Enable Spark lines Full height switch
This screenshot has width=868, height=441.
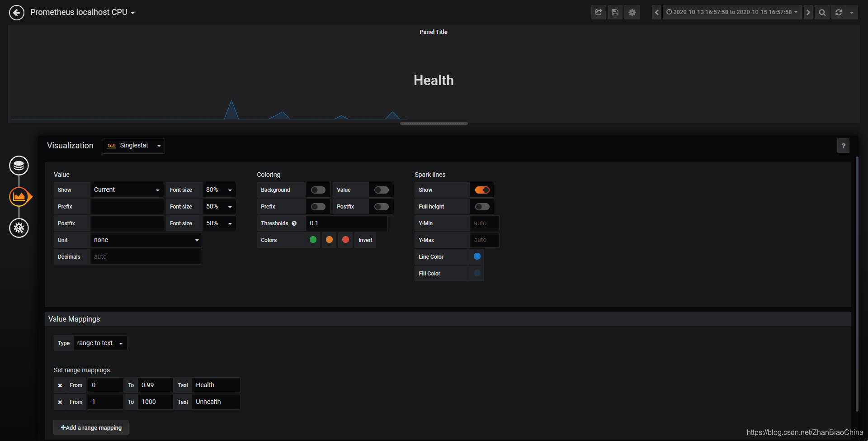pyautogui.click(x=482, y=207)
